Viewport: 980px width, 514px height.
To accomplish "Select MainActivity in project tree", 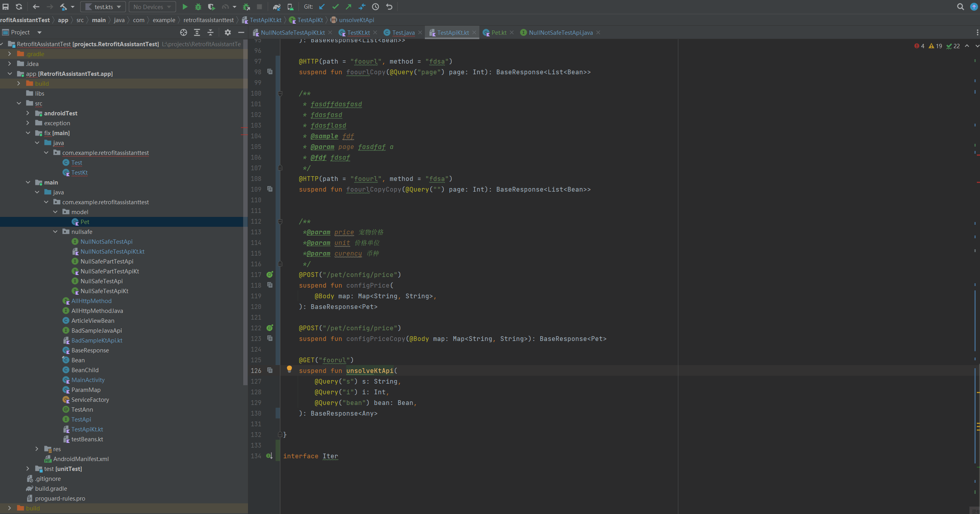I will (x=88, y=380).
